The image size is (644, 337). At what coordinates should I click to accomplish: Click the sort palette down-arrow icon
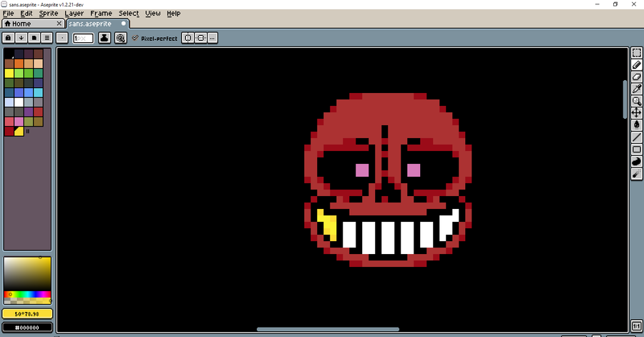point(21,38)
